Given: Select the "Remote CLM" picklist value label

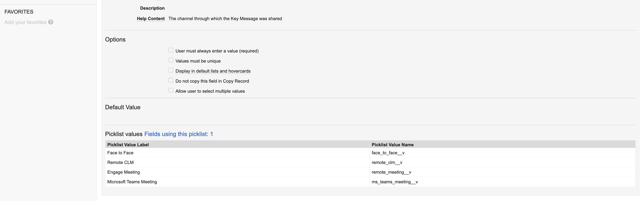Looking at the screenshot, I should pos(120,162).
